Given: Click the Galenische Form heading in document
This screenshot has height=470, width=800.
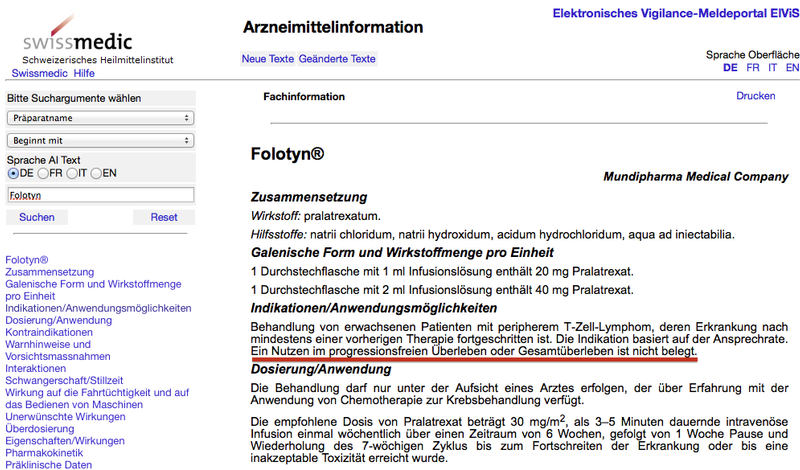Looking at the screenshot, I should 402,253.
